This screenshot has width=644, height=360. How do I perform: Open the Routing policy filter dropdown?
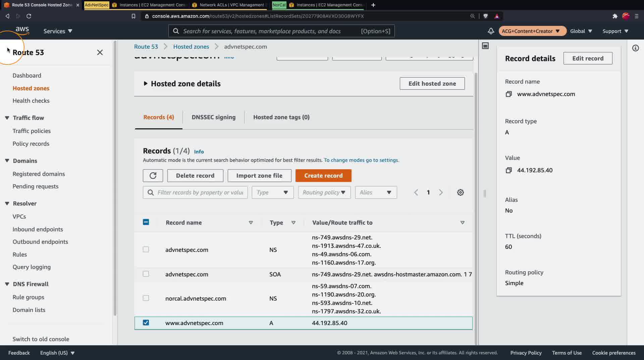(324, 192)
